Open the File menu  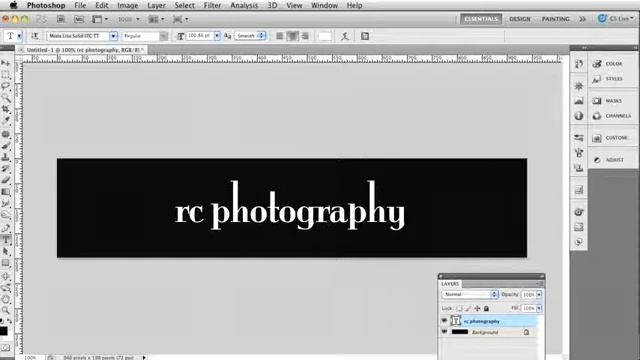coord(80,5)
